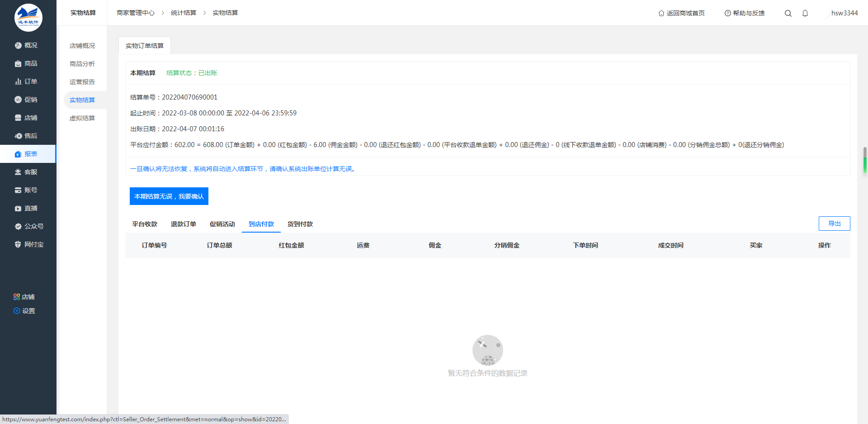The height and width of the screenshot is (424, 868).
Task: Click the blue confirmation warning notice
Action: click(244, 169)
